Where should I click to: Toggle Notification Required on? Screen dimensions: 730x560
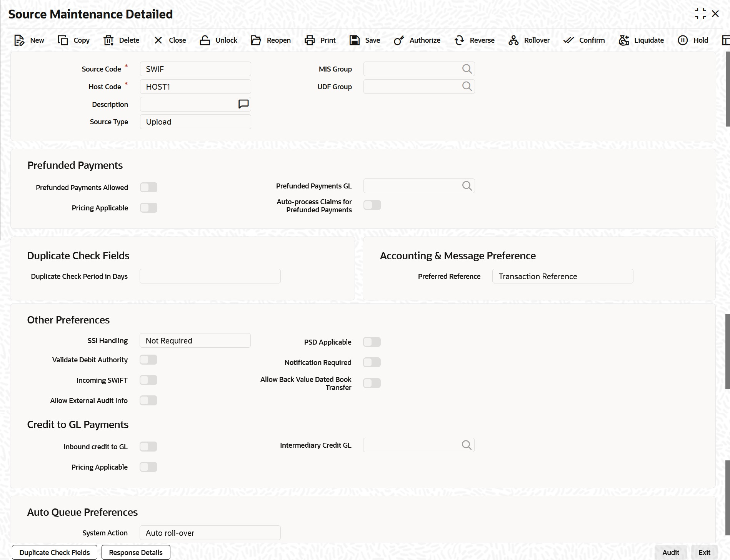[372, 362]
